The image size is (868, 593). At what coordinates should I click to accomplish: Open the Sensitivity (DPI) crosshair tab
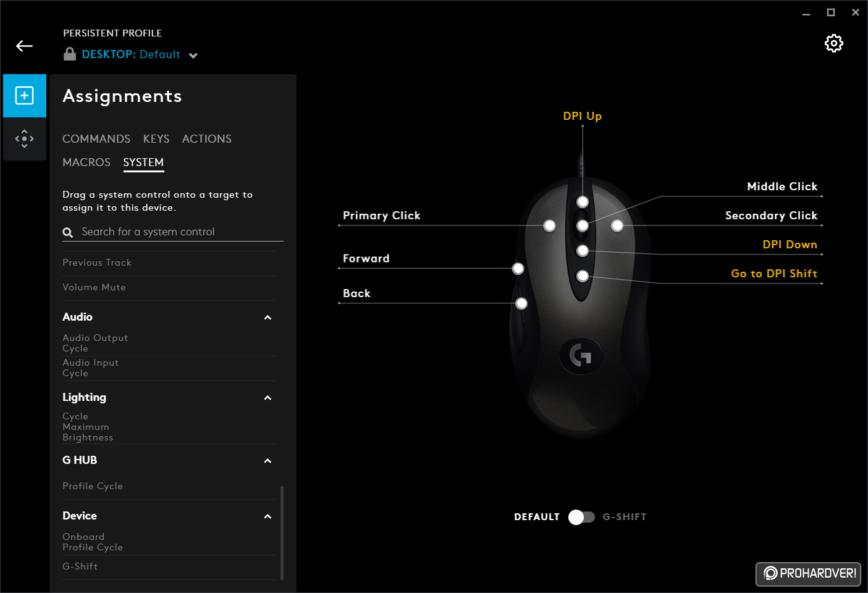click(x=25, y=138)
